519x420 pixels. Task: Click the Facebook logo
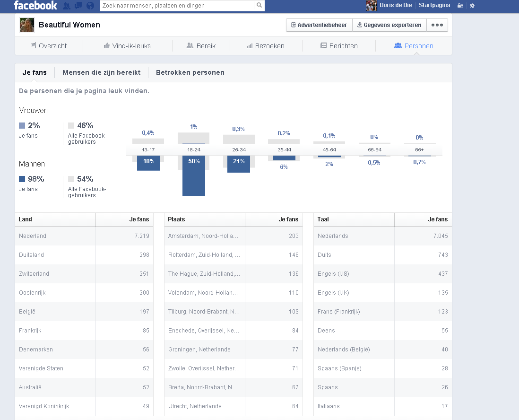coord(35,5)
